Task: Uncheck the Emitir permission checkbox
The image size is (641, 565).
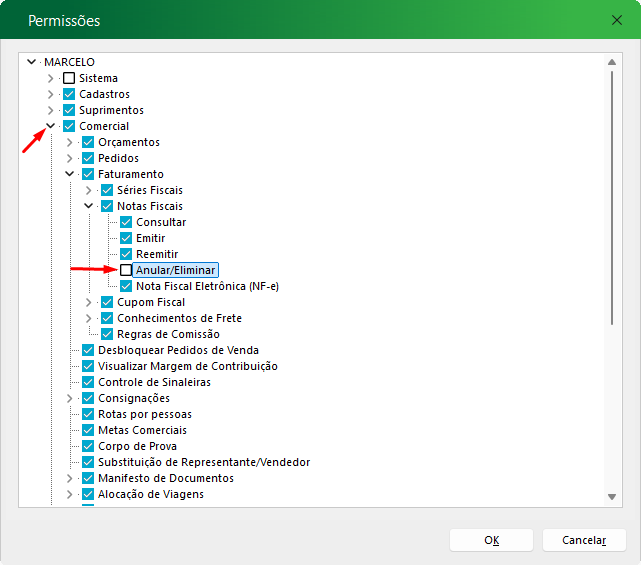Action: point(126,238)
